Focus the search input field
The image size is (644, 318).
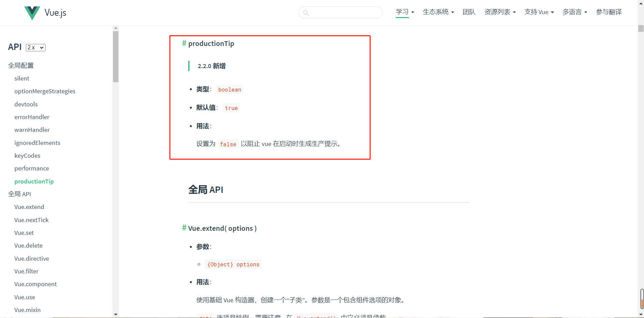(x=340, y=12)
